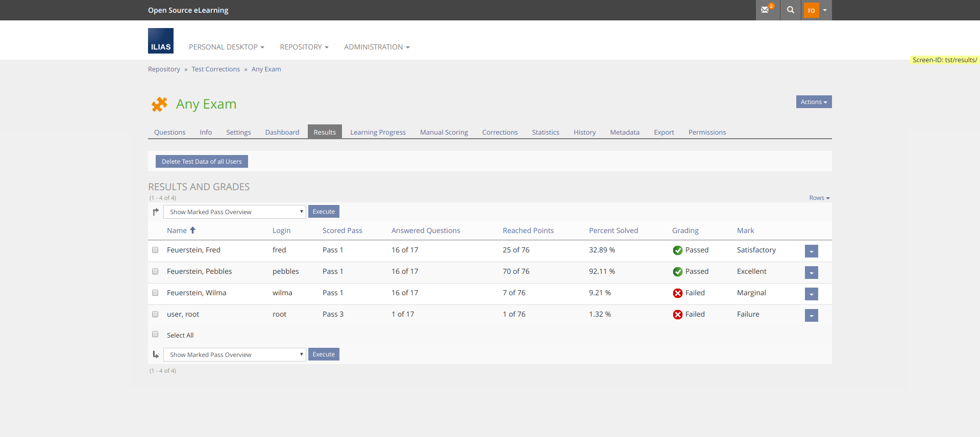Image resolution: width=980 pixels, height=437 pixels.
Task: Click the Name column sort arrow
Action: click(193, 230)
